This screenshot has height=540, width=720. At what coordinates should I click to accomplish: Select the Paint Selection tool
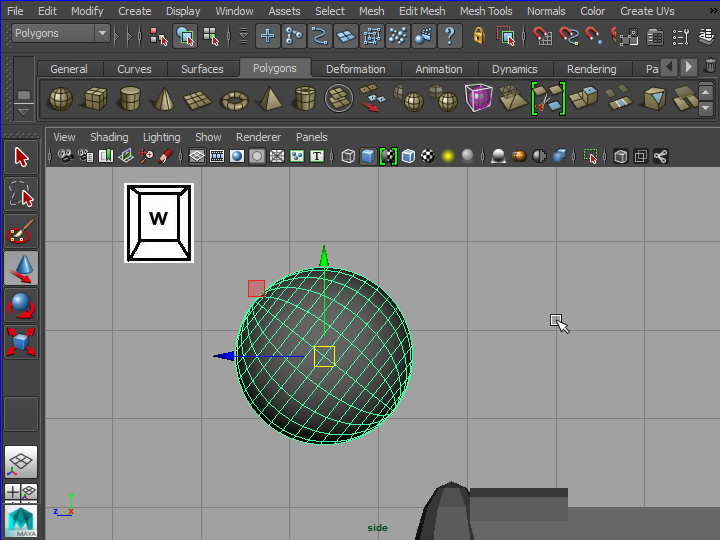pos(21,231)
